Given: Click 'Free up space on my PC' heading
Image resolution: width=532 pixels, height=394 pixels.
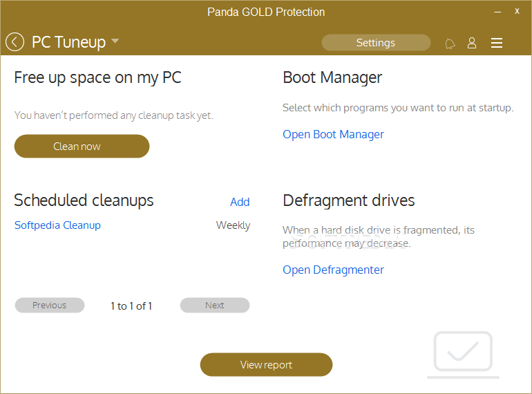Looking at the screenshot, I should (x=97, y=77).
